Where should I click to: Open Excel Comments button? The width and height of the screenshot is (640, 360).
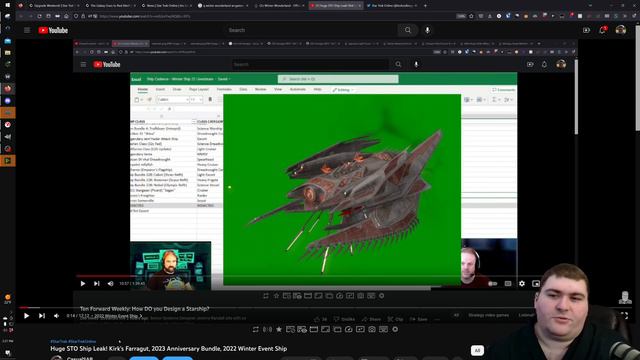(x=504, y=90)
